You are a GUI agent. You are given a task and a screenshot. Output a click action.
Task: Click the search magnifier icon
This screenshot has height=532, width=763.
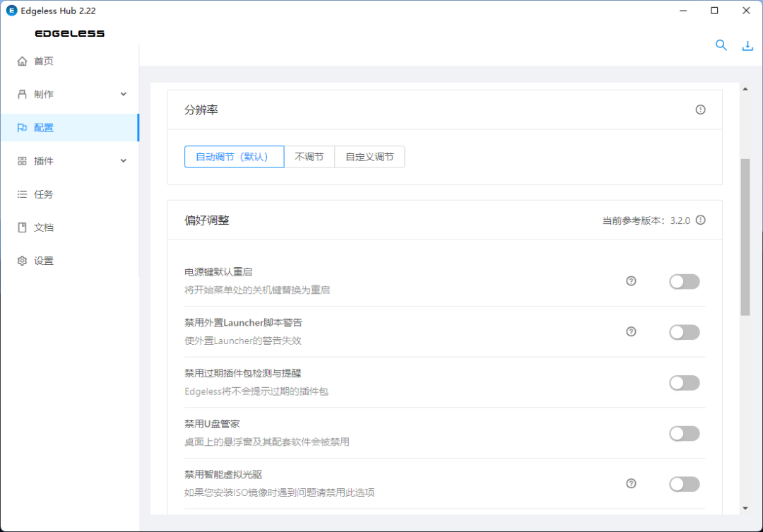tap(721, 45)
